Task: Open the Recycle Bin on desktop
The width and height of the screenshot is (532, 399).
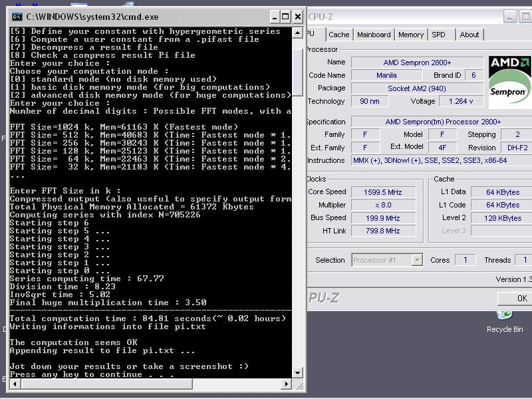Action: pyautogui.click(x=504, y=322)
